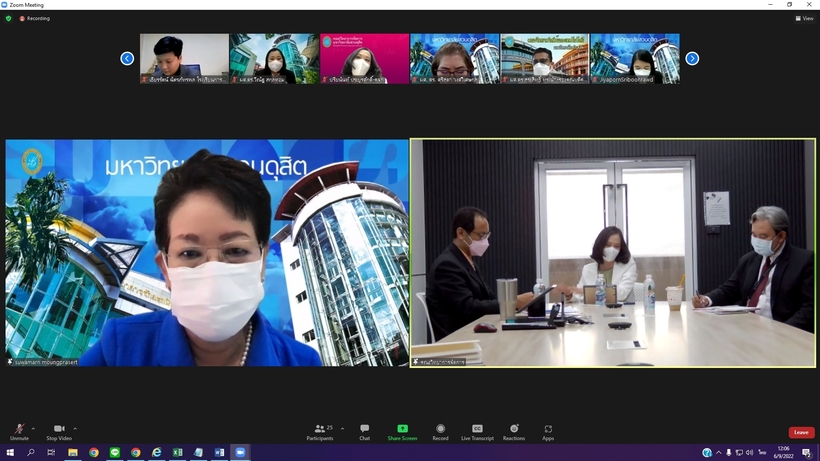
Task: Go to previous participant thumbnails page
Action: tap(127, 59)
